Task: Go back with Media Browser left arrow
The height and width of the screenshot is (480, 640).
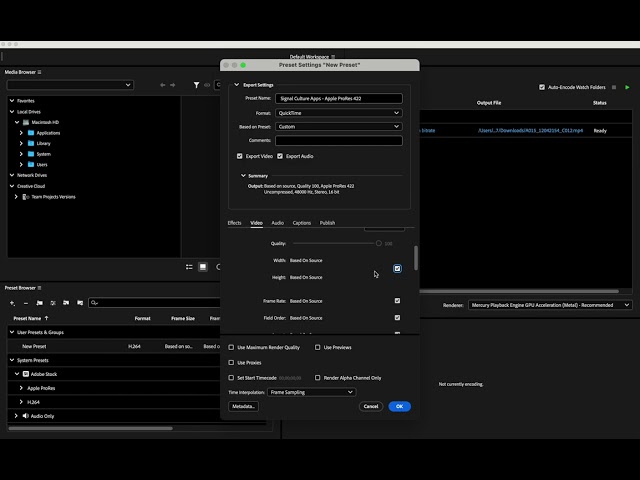Action: click(x=162, y=85)
